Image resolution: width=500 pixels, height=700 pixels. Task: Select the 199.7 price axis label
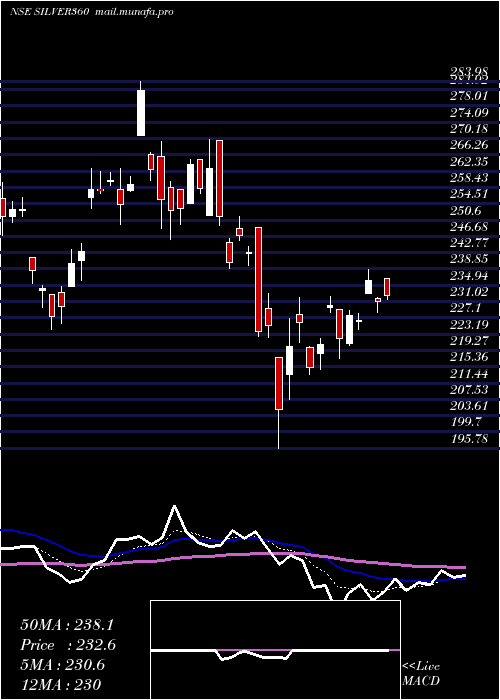pos(467,422)
